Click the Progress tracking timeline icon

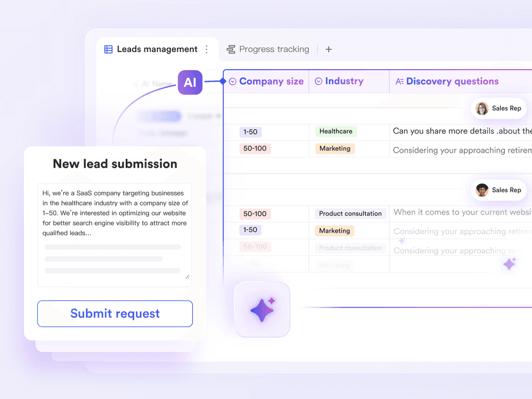231,49
